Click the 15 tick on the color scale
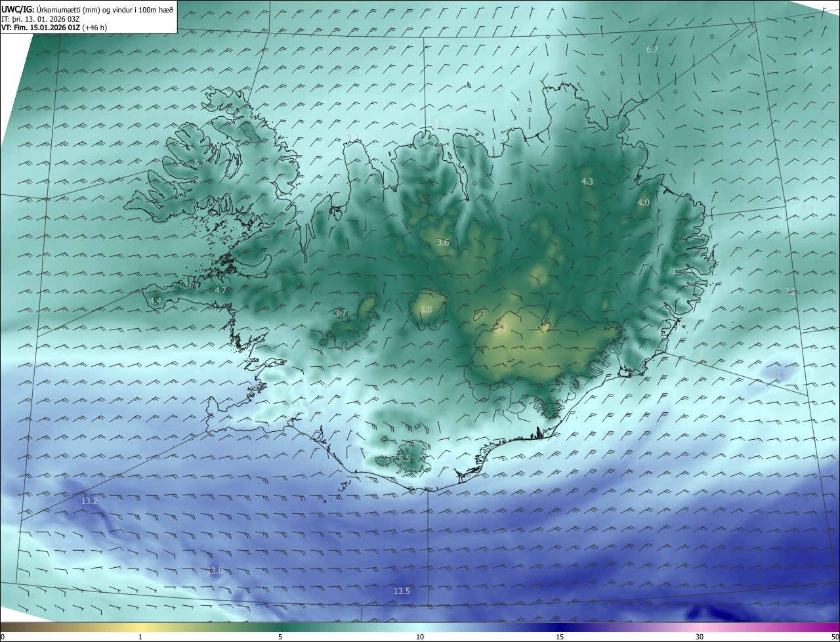 560,637
